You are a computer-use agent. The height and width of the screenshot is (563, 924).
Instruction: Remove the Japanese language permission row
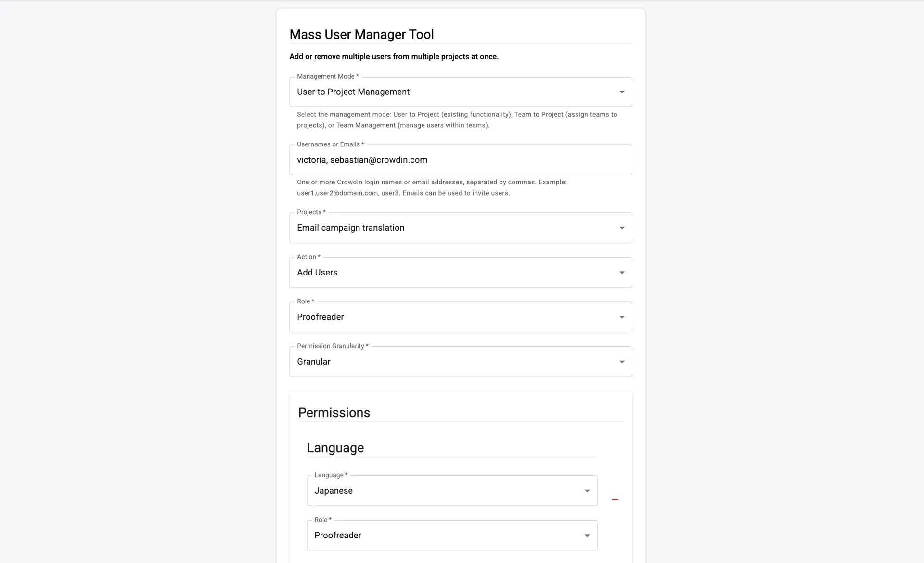click(x=615, y=500)
